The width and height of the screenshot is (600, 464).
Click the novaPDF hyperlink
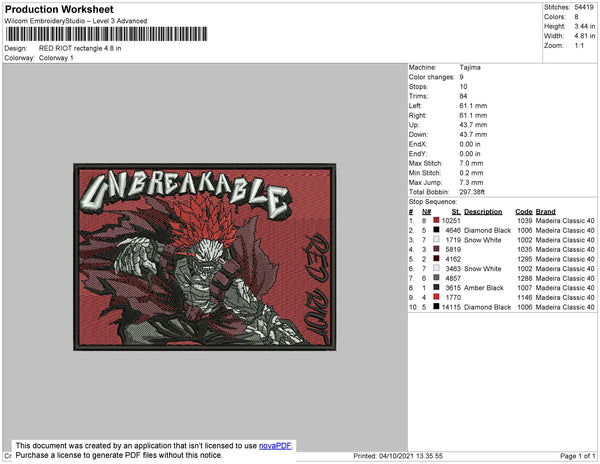tap(275, 446)
